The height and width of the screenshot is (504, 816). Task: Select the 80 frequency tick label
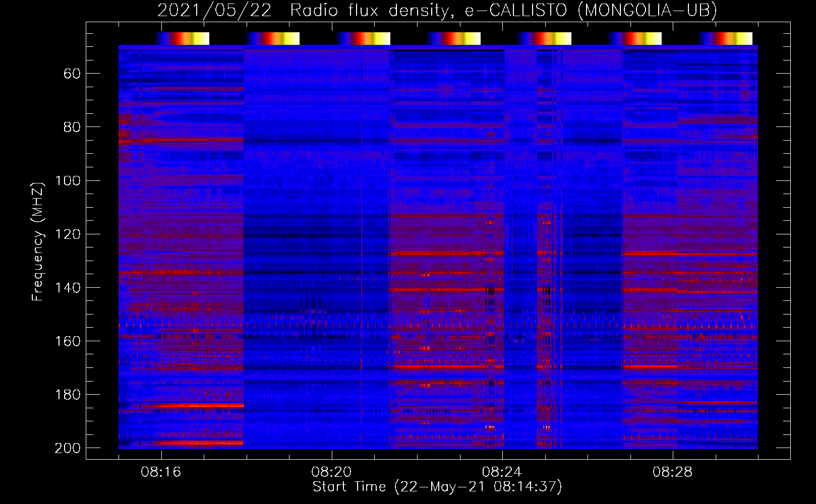[72, 127]
